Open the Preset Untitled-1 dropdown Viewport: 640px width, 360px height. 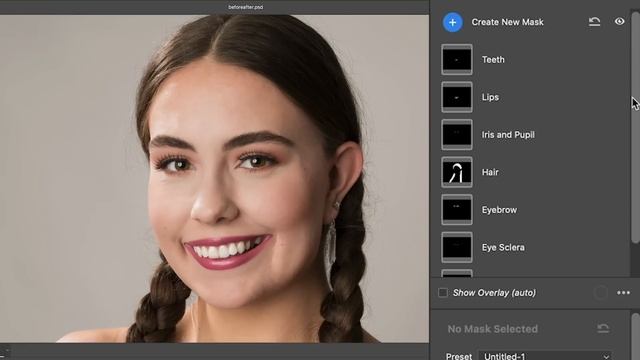545,356
